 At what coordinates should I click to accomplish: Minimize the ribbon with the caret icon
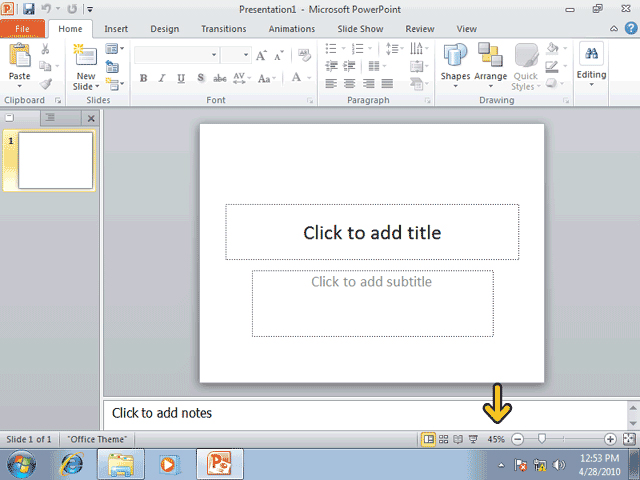[614, 29]
